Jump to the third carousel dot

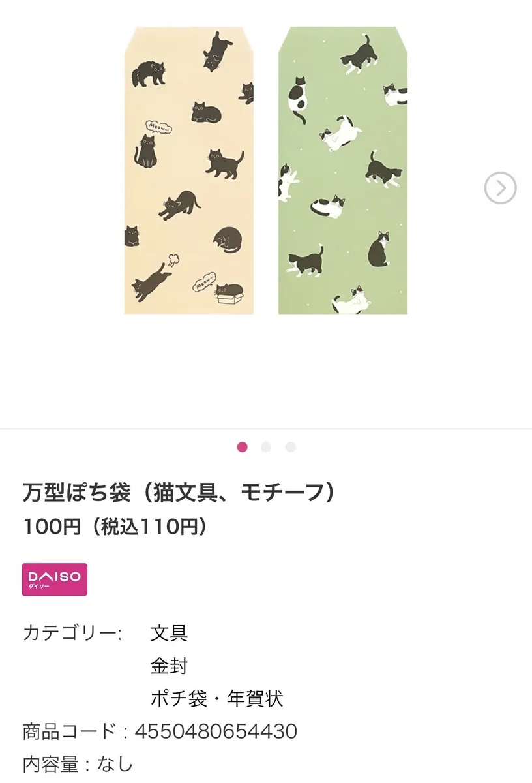(x=290, y=447)
